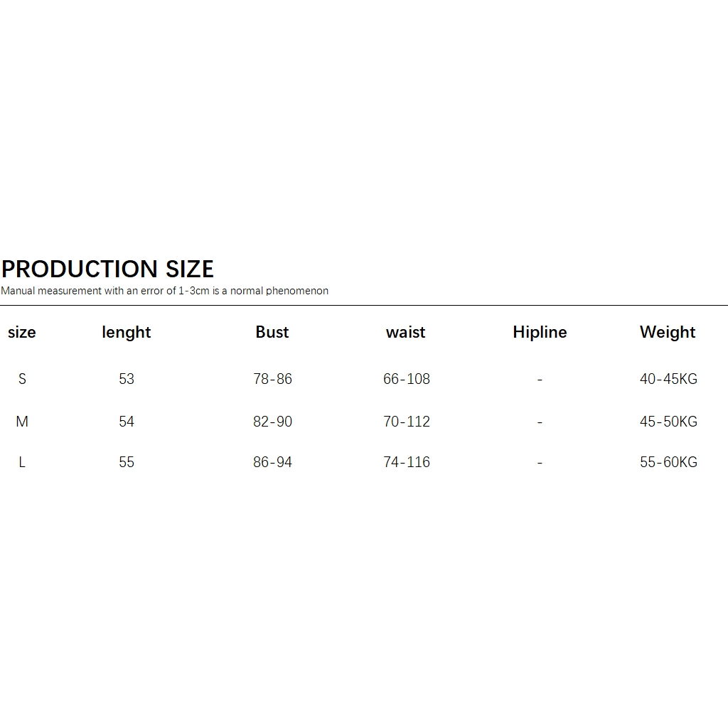Click the 'Weight' column header
Image resolution: width=728 pixels, height=728 pixels.
point(668,332)
